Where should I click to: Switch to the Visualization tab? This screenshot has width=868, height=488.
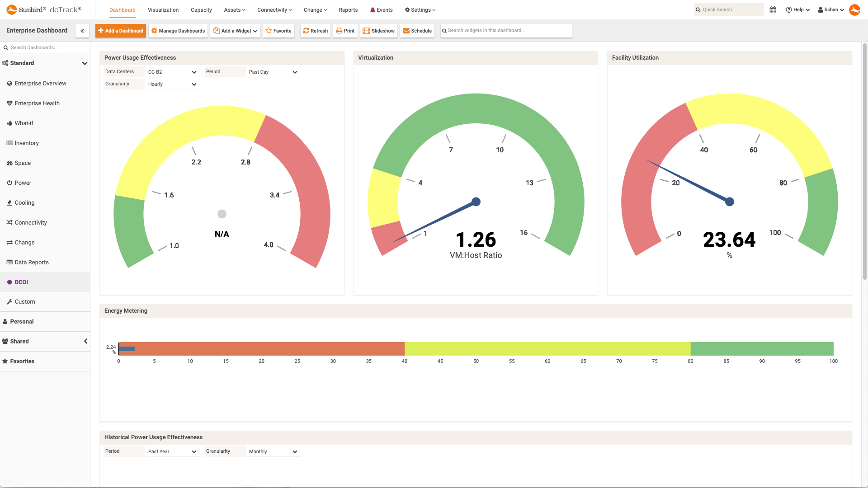(x=163, y=9)
